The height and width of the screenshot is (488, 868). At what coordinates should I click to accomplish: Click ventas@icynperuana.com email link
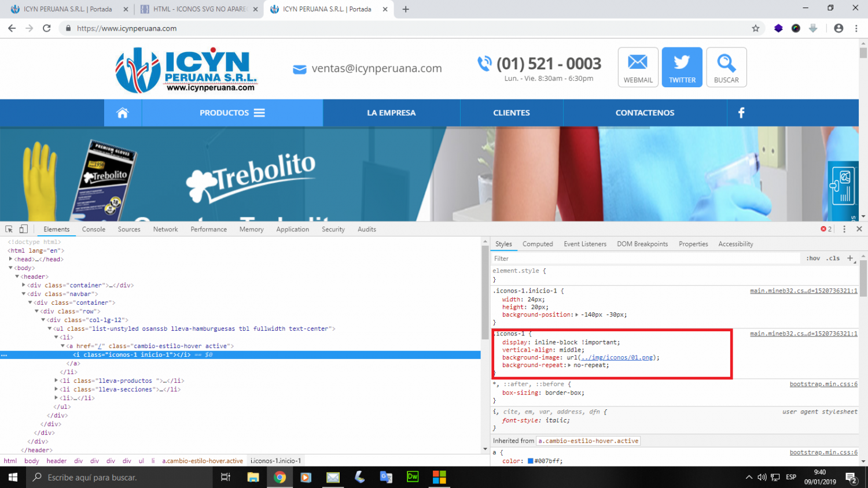377,68
